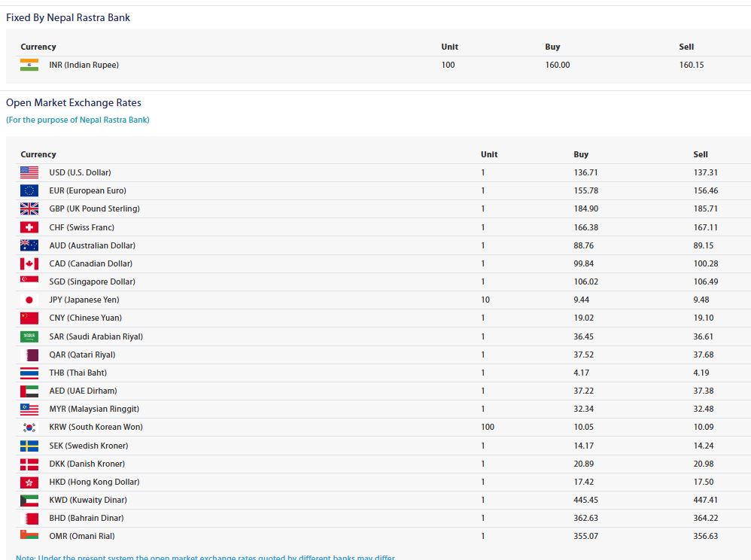Click the Danish flag beside DKK
The width and height of the screenshot is (751, 560).
29,464
